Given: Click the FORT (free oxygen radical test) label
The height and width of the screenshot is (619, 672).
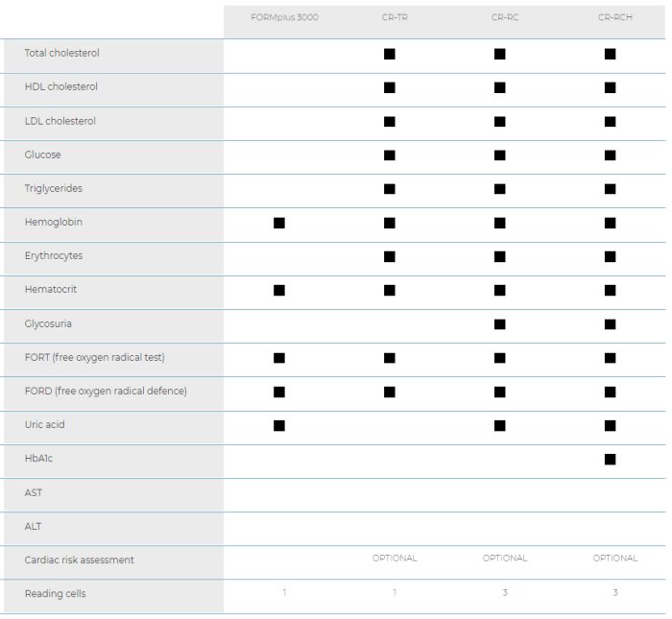Looking at the screenshot, I should 95,357.
